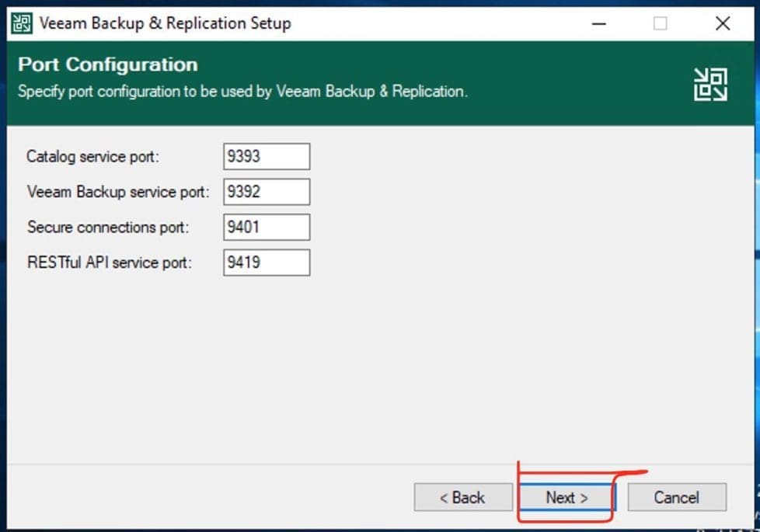Click the empty panel area below port fields

[379, 365]
